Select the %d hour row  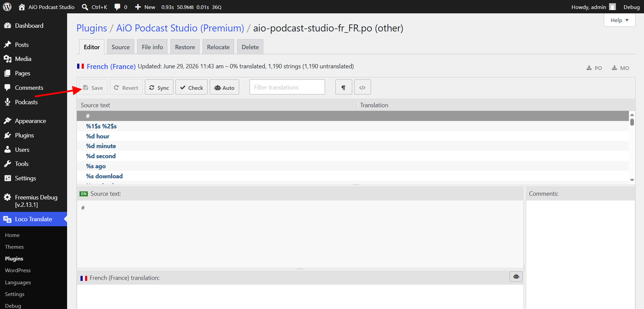(x=353, y=136)
